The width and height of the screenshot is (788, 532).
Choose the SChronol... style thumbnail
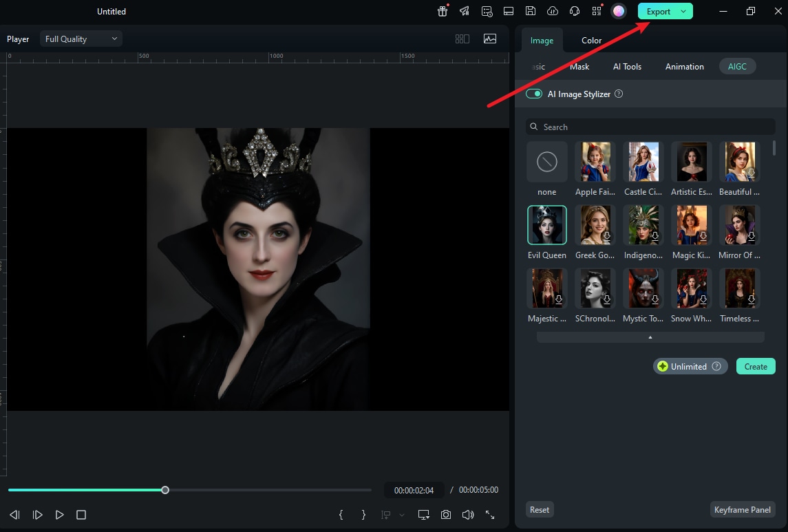(x=595, y=288)
